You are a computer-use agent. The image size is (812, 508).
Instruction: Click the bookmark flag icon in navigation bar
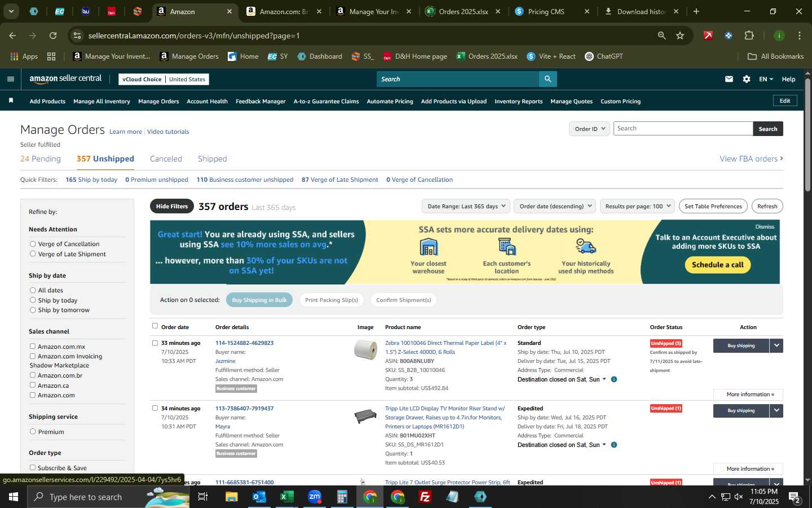(x=11, y=101)
